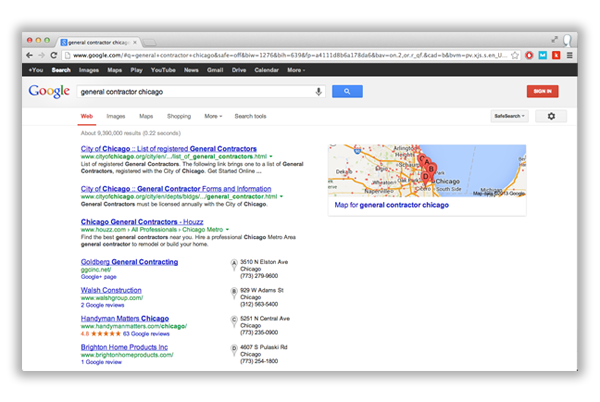Click map pin A beside Goldberg address

(234, 264)
